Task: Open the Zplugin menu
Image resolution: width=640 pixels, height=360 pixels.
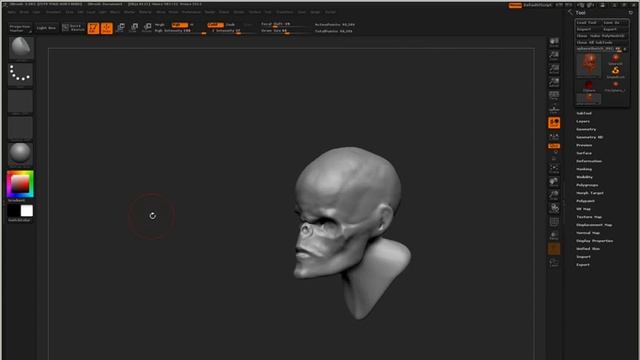Action: pyautogui.click(x=315, y=12)
